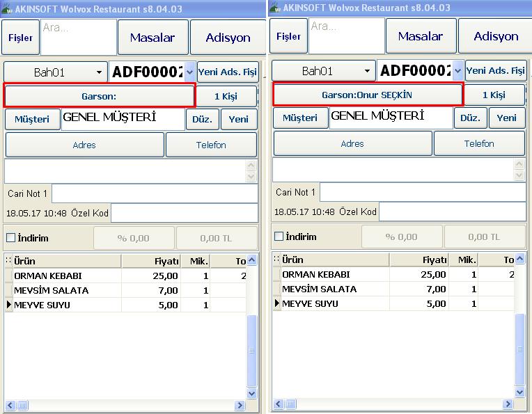The height and width of the screenshot is (414, 532).
Task: Click Telefon button in left window
Action: click(x=211, y=145)
